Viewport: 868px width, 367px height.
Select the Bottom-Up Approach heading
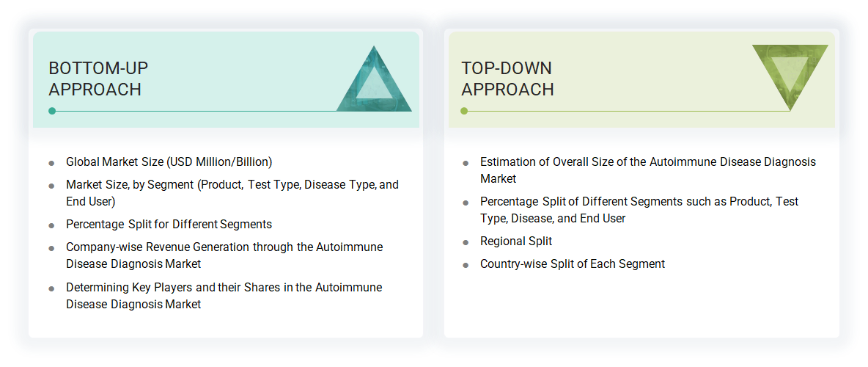tap(98, 79)
